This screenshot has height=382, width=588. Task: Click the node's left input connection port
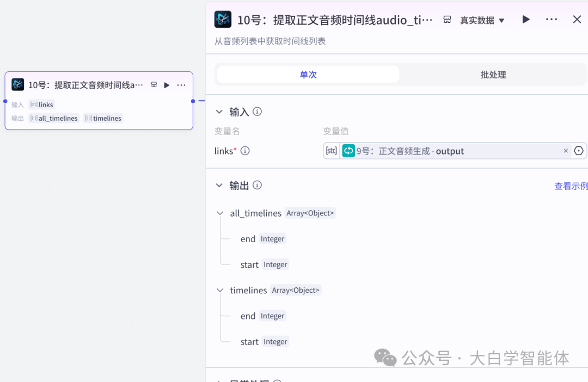coord(5,101)
